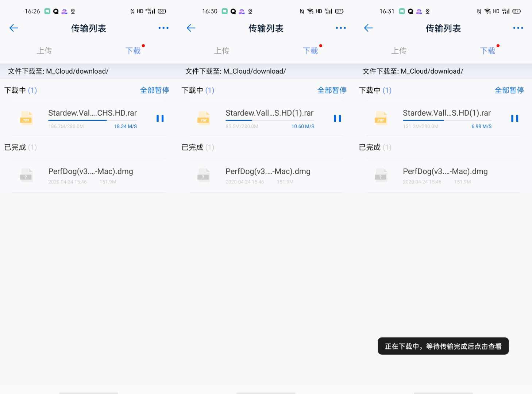Open more options menu in 16:31 screen
This screenshot has width=532, height=394.
click(518, 28)
